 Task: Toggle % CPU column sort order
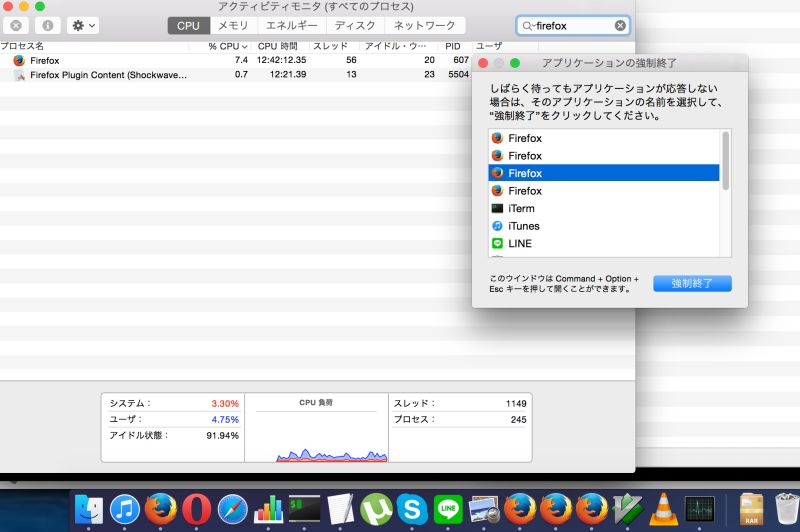tap(228, 46)
